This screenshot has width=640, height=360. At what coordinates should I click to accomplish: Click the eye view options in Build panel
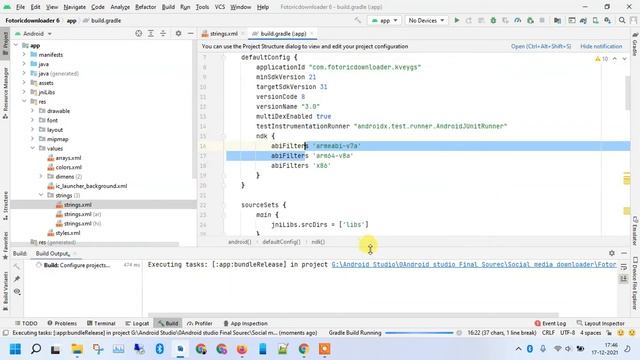17,291
